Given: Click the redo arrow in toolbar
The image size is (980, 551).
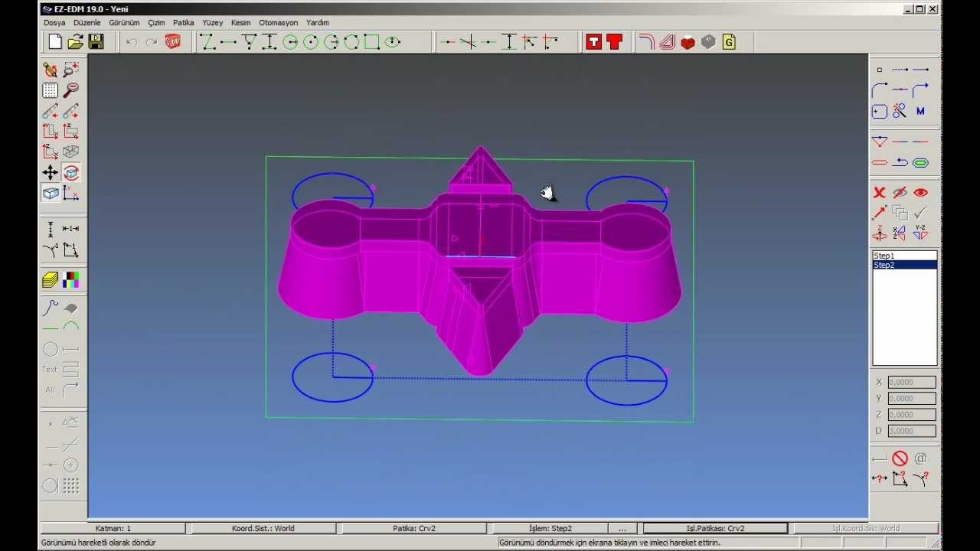Looking at the screenshot, I should tap(152, 42).
